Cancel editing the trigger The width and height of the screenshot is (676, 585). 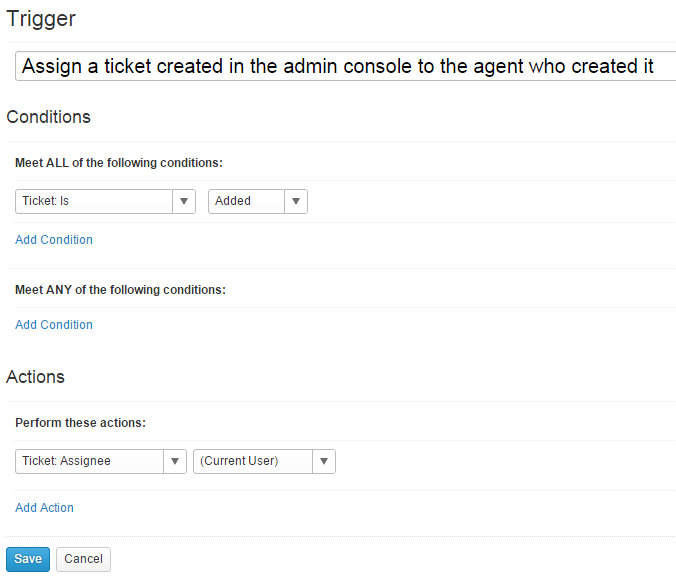(x=84, y=559)
